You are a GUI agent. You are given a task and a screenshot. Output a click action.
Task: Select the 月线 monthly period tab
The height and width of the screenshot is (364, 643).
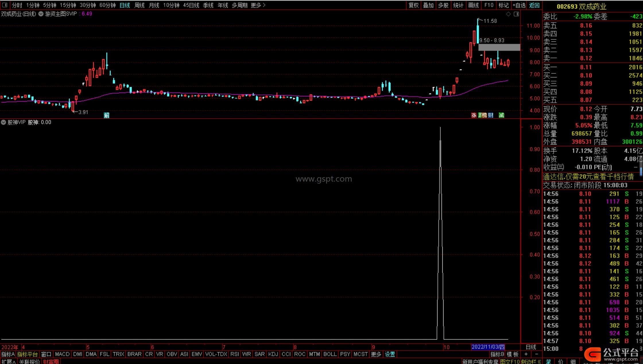(x=154, y=5)
